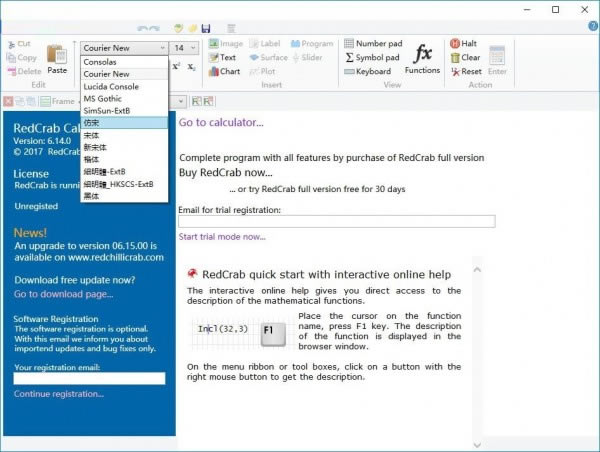Click Start trial mode now link
Image resolution: width=600 pixels, height=452 pixels.
point(222,237)
